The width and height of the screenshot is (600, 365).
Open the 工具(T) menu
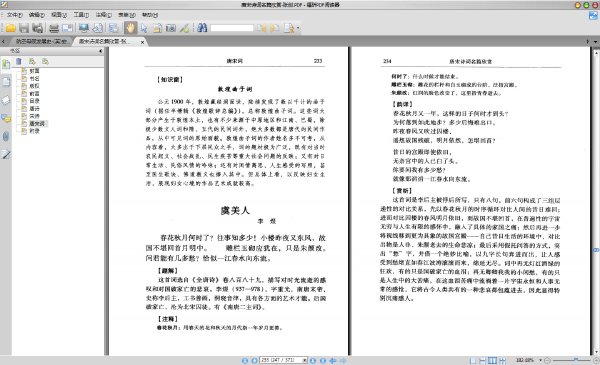tap(81, 15)
